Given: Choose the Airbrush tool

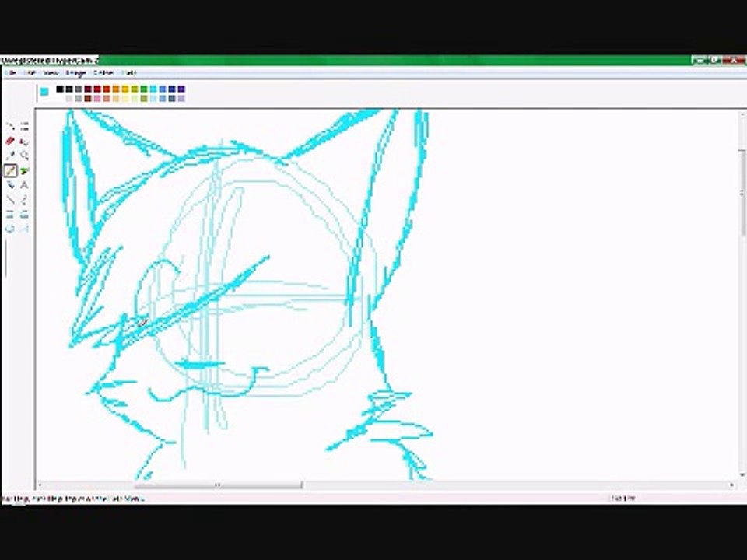Looking at the screenshot, I should point(10,185).
